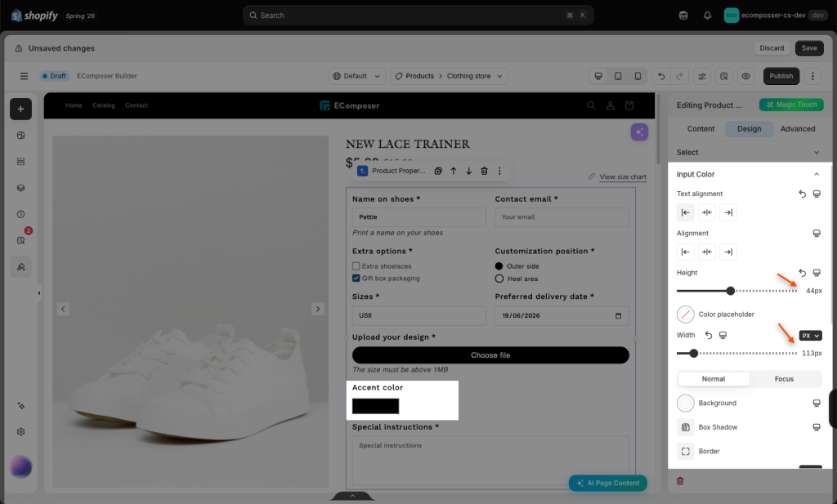The width and height of the screenshot is (837, 504).
Task: Open the hamburger menu in builder toolbar
Action: coord(24,76)
